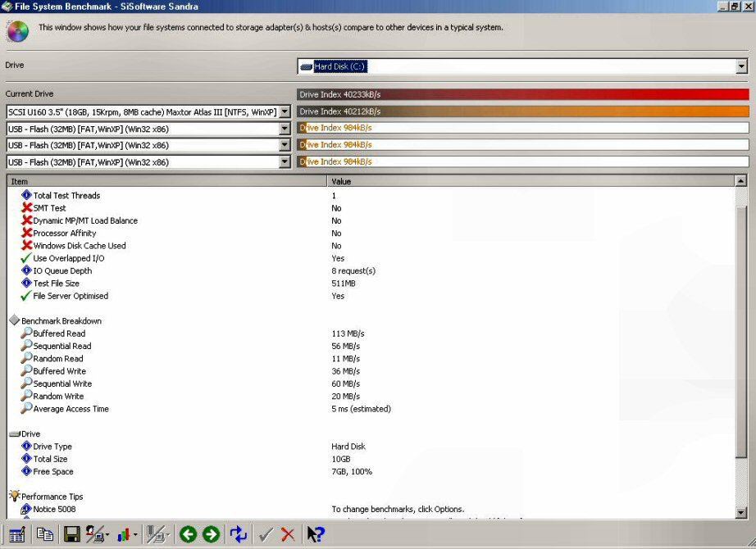Select the Processor Affinity row
This screenshot has height=549, width=756.
coord(371,233)
